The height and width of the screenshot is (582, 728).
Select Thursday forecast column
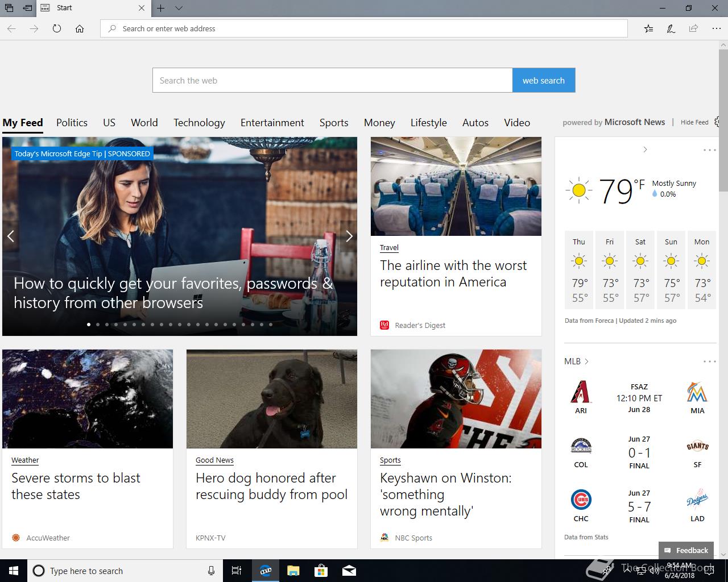[579, 269]
